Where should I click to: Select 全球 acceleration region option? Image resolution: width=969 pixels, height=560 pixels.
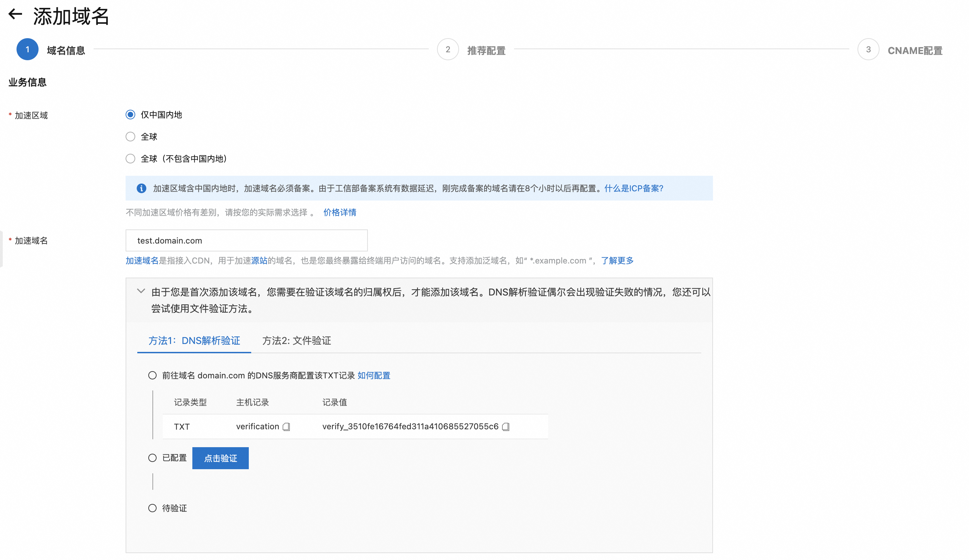(130, 137)
